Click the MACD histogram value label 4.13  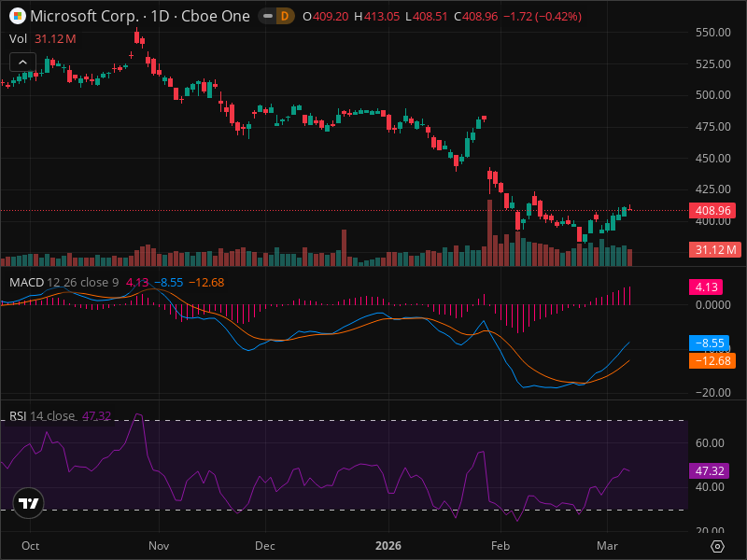pyautogui.click(x=706, y=287)
